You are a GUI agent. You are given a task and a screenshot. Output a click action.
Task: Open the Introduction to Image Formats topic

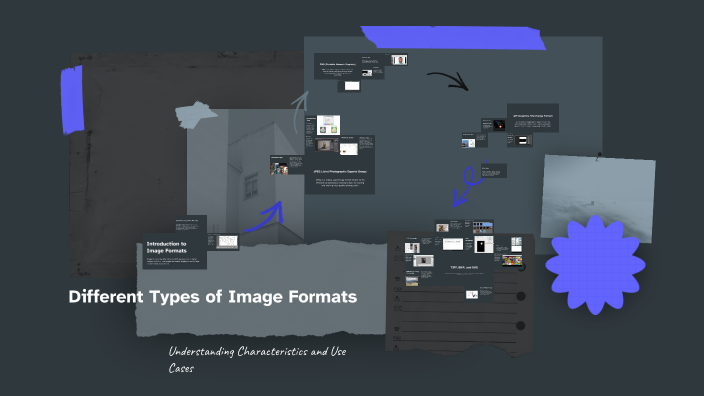point(174,251)
